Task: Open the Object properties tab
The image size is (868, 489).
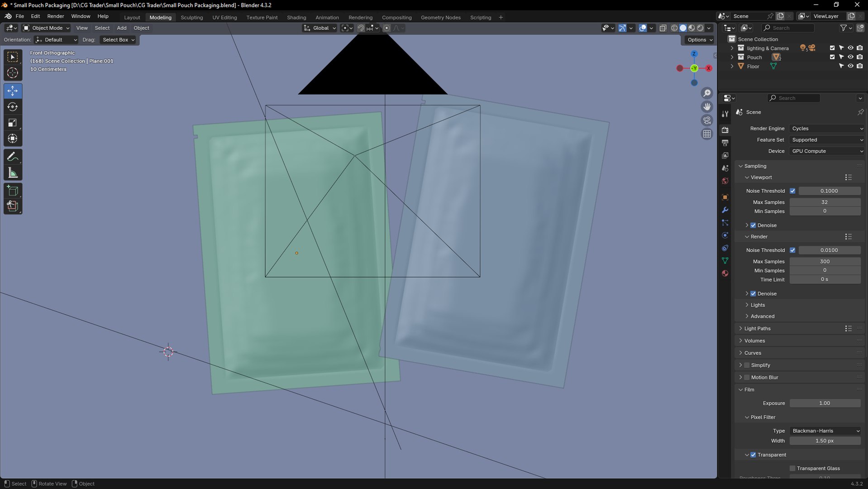Action: coord(725,197)
